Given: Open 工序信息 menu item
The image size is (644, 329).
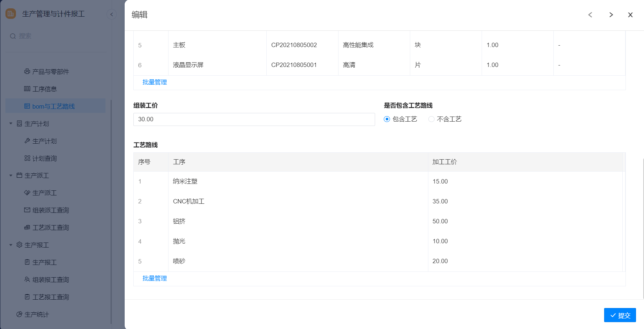Looking at the screenshot, I should pyautogui.click(x=55, y=89).
